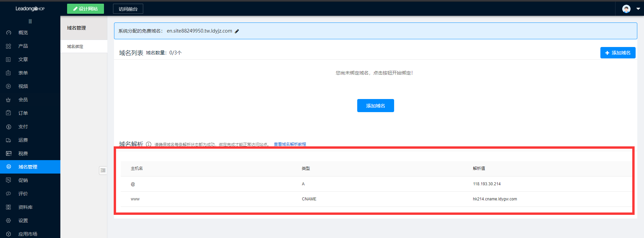The image size is (644, 238).
Task: Toggle the submenu panel collapse button
Action: pyautogui.click(x=103, y=171)
